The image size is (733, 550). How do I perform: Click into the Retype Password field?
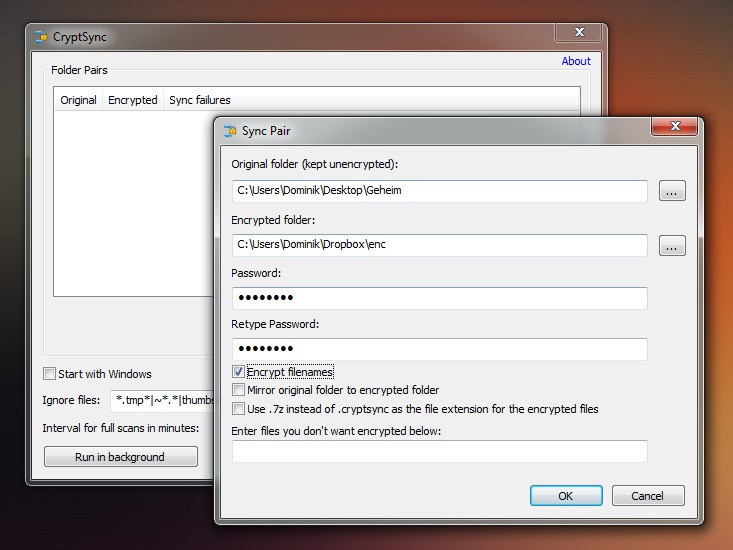point(439,349)
